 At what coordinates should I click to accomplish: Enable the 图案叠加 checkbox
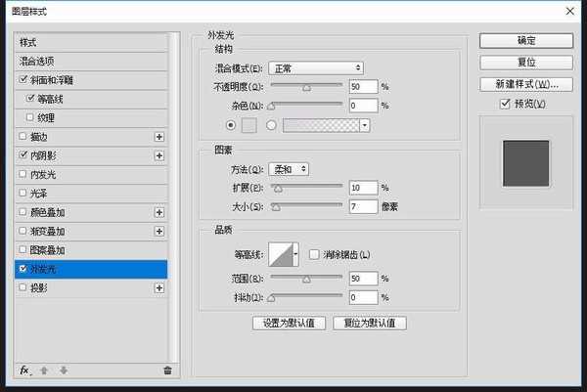(x=23, y=249)
